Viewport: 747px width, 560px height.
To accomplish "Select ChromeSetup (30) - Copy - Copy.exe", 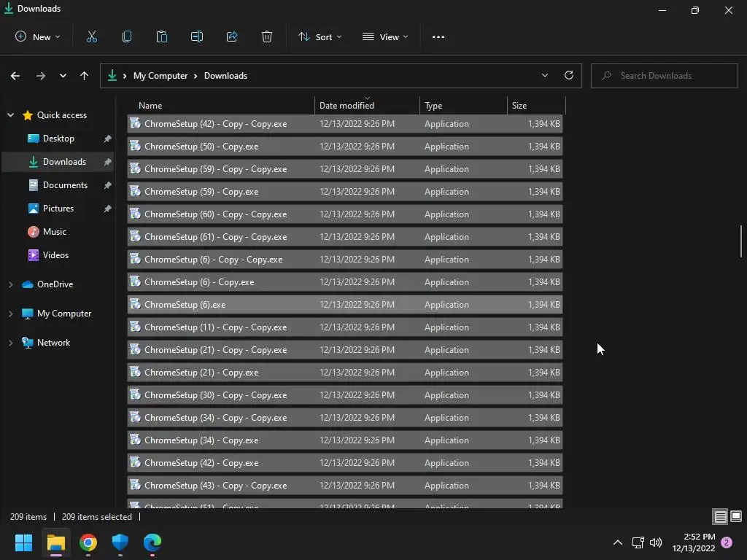I will pos(345,394).
